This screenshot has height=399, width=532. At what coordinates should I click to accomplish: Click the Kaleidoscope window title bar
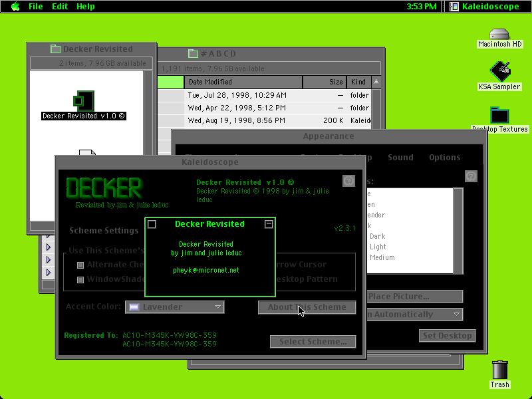210,162
